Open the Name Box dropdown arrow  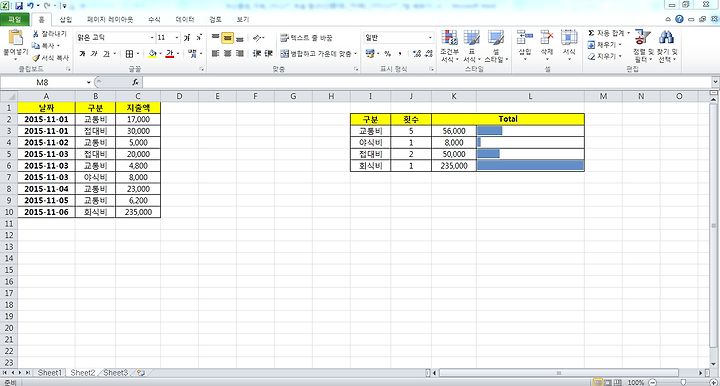coord(88,83)
